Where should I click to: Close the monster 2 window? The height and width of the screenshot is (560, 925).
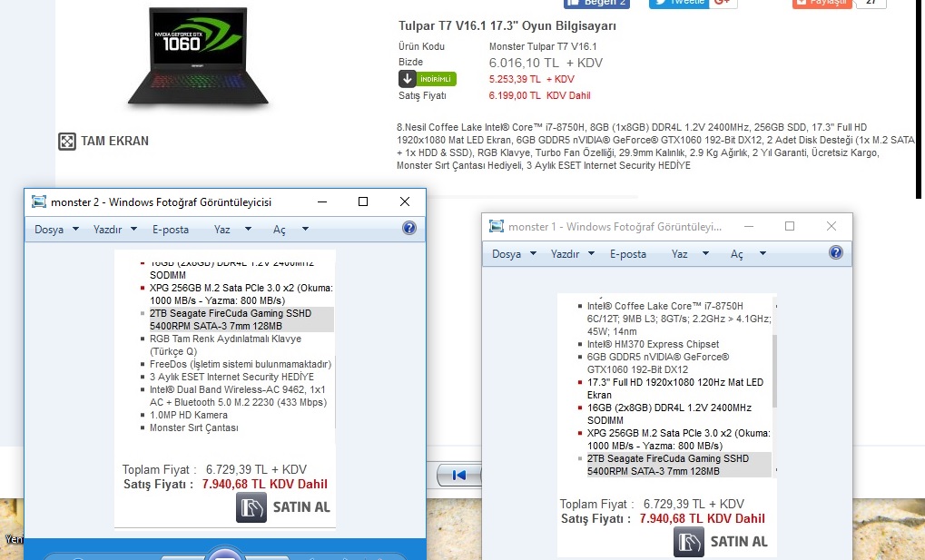pyautogui.click(x=405, y=201)
